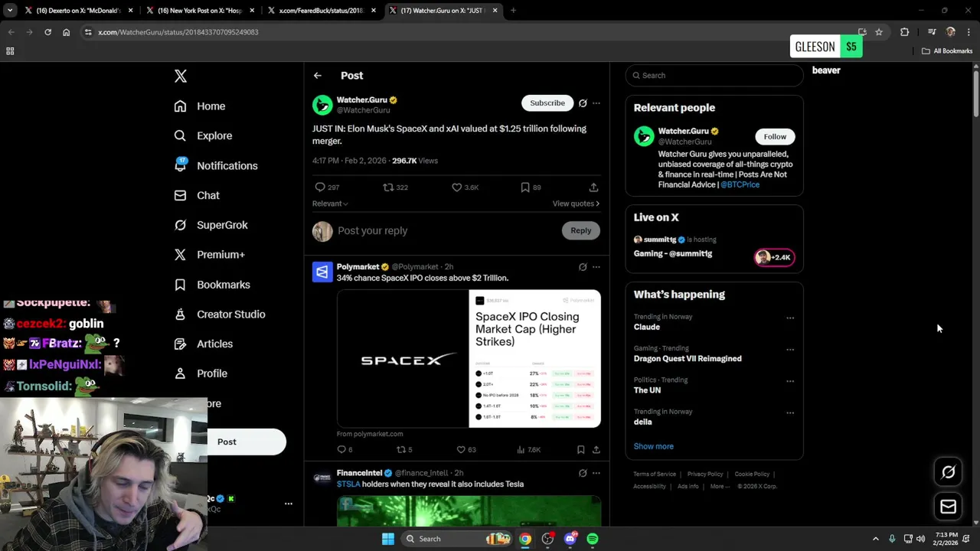Click the X logo in the sidebar
Screen dimensions: 980x551
181,76
